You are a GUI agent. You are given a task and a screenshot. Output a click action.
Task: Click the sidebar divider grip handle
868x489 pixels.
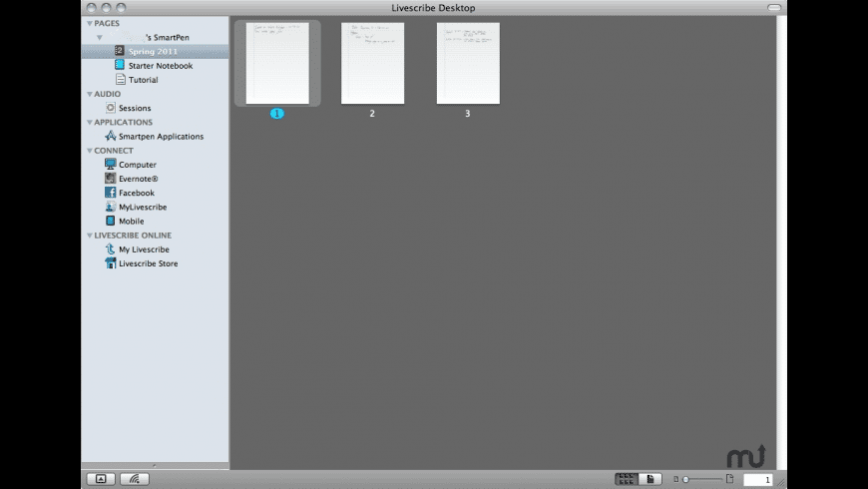[x=155, y=466]
